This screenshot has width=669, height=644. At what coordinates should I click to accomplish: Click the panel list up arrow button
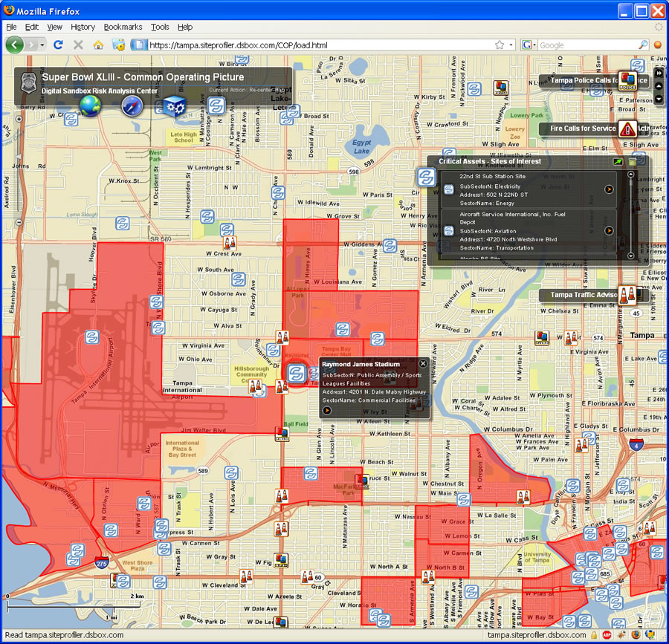click(x=659, y=86)
